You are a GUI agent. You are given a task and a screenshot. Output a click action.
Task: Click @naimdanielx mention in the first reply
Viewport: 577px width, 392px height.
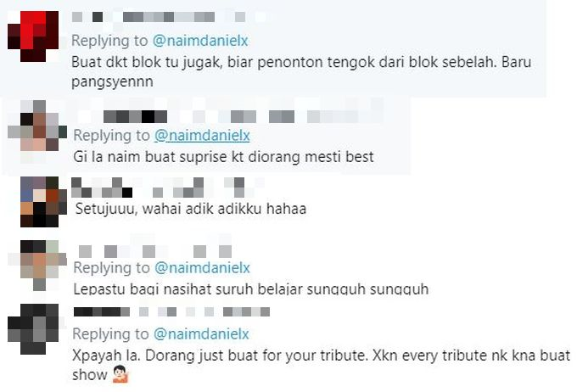(200, 41)
